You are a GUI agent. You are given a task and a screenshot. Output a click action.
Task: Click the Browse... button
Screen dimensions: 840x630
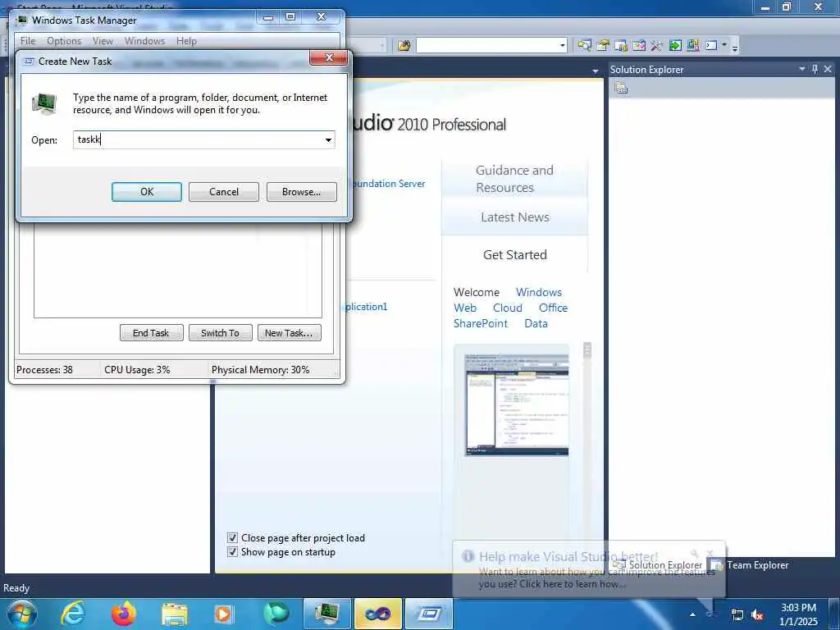pyautogui.click(x=302, y=192)
